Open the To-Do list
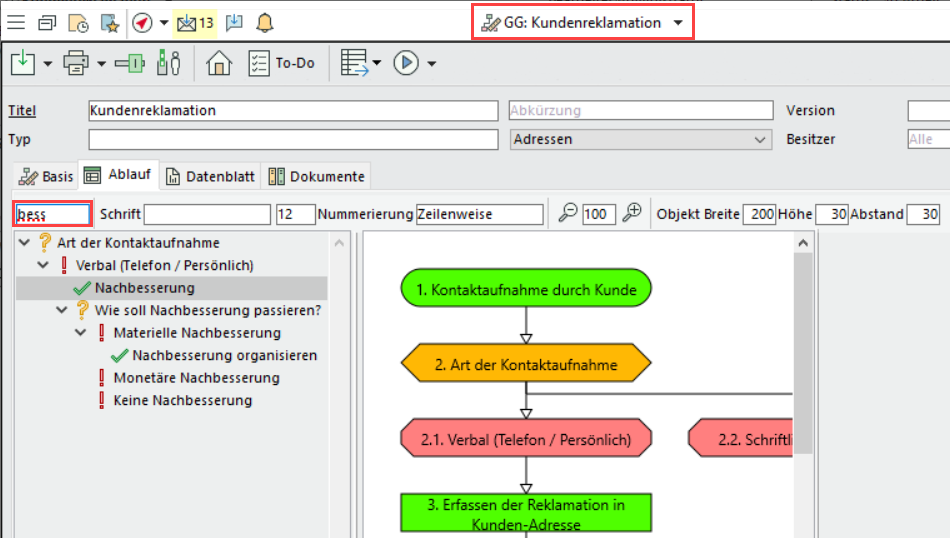Screen dimensions: 950x538 (281, 63)
